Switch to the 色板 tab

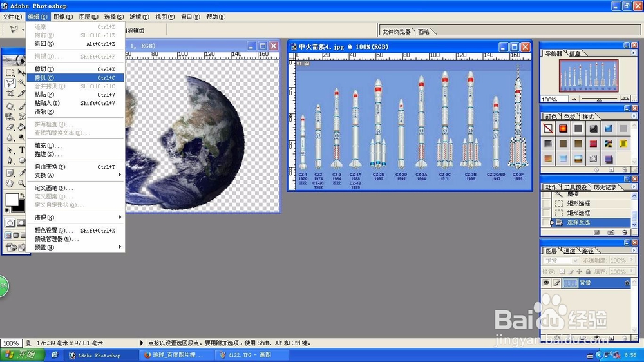pos(570,117)
